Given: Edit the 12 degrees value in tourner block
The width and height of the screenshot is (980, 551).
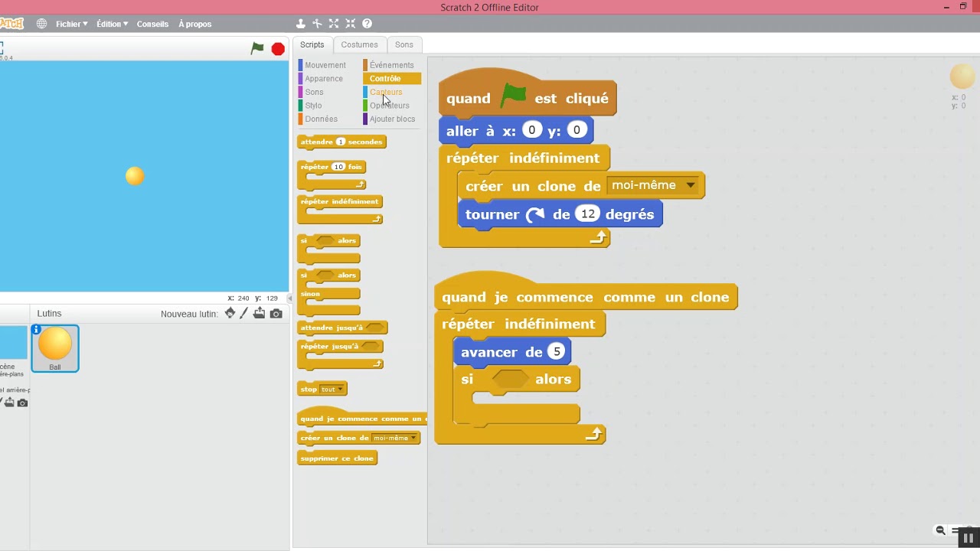Looking at the screenshot, I should [588, 214].
